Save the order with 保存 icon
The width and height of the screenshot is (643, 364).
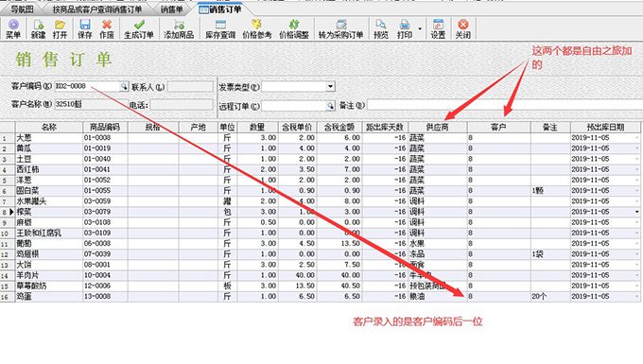point(85,28)
